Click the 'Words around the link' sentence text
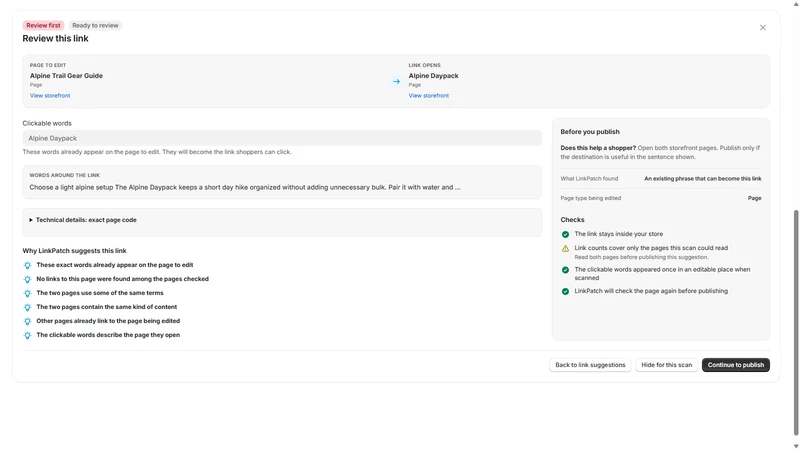800x450 pixels. pos(245,187)
